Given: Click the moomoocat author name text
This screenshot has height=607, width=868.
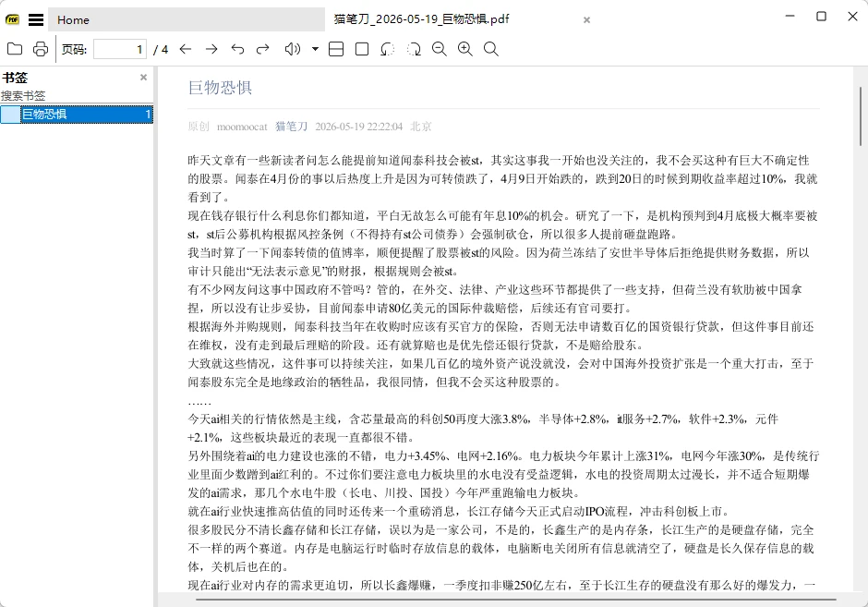Looking at the screenshot, I should 242,127.
